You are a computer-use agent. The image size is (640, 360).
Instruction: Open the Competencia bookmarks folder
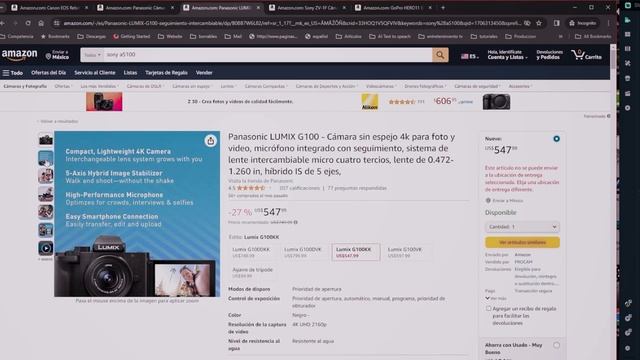click(17, 36)
